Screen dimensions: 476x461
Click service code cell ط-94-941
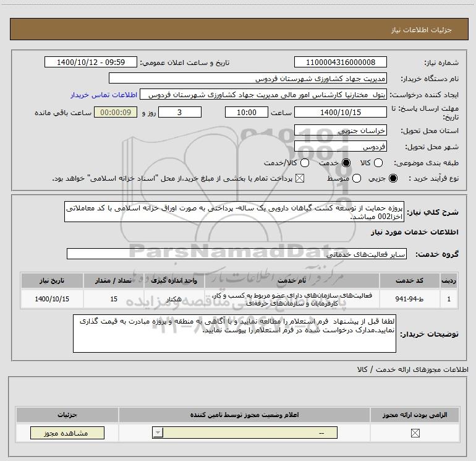pyautogui.click(x=409, y=299)
